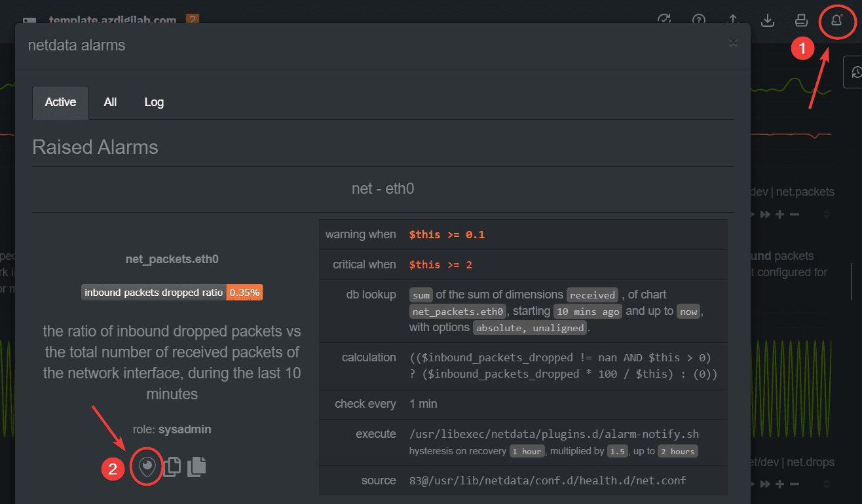Click the 'source' row label
This screenshot has width=862, height=504.
(379, 480)
